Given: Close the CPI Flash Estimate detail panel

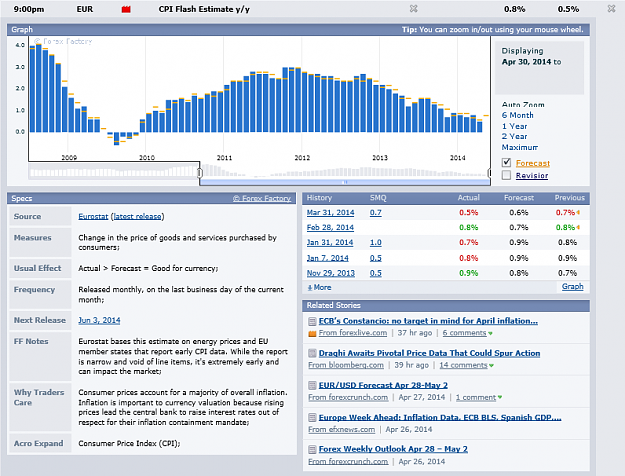Looking at the screenshot, I should (x=413, y=8).
